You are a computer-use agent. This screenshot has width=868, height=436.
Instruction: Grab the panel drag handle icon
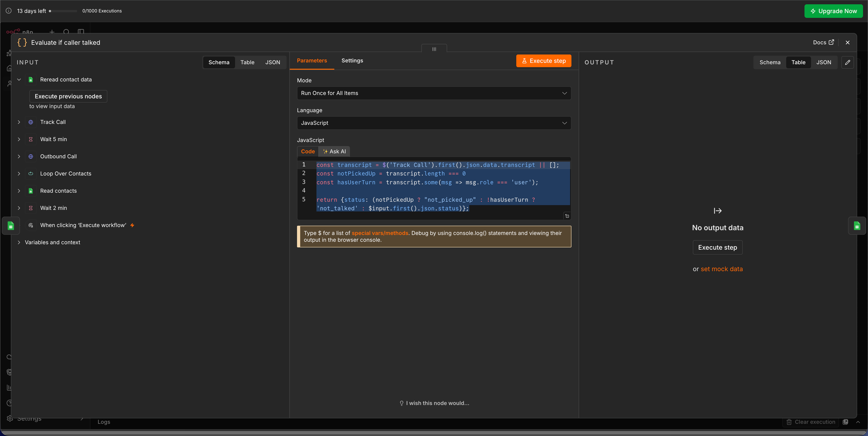(x=434, y=49)
